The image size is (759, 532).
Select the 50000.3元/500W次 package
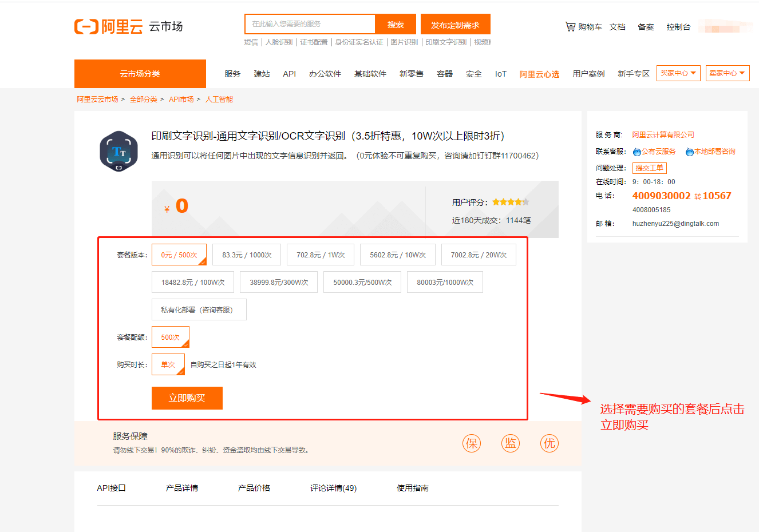point(362,282)
